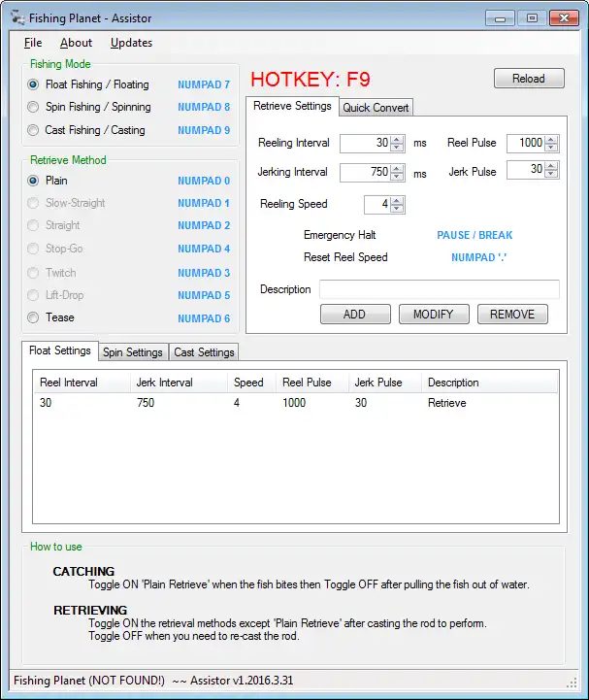Decrease Jerking Interval with down arrow
589x700 pixels.
pos(397,177)
